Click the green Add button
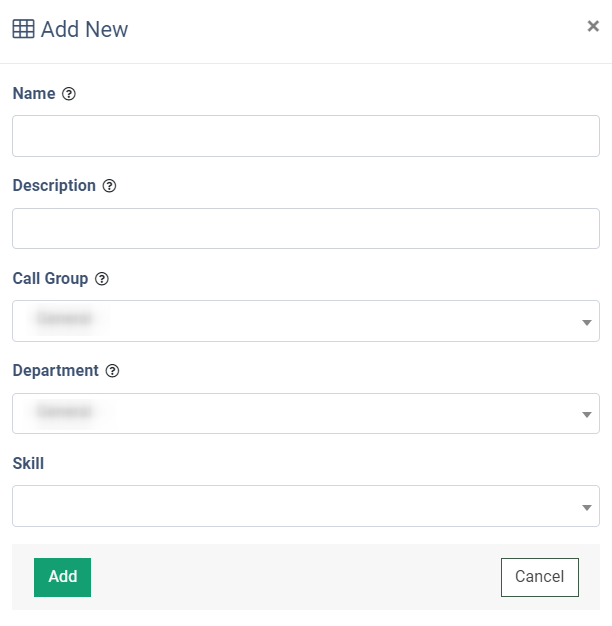612x626 pixels. tap(62, 577)
